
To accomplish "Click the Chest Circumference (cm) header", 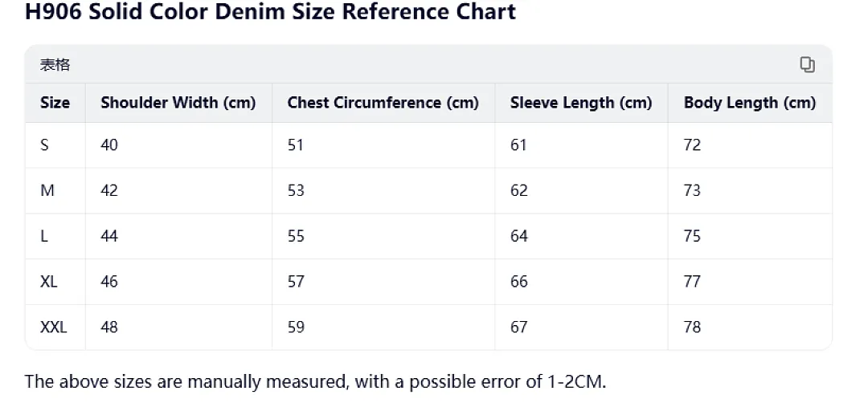I will point(383,103).
